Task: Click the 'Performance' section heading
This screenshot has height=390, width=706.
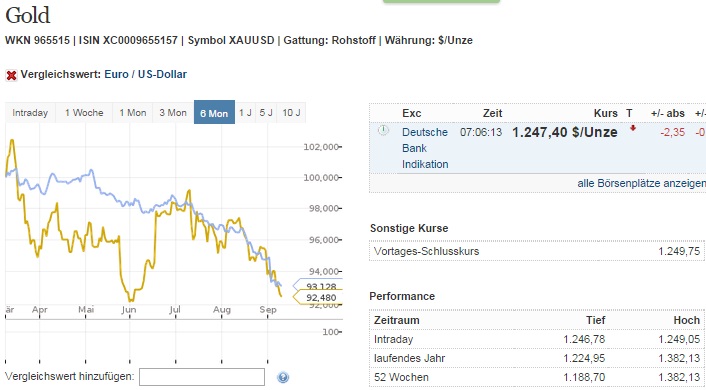Action: 402,296
